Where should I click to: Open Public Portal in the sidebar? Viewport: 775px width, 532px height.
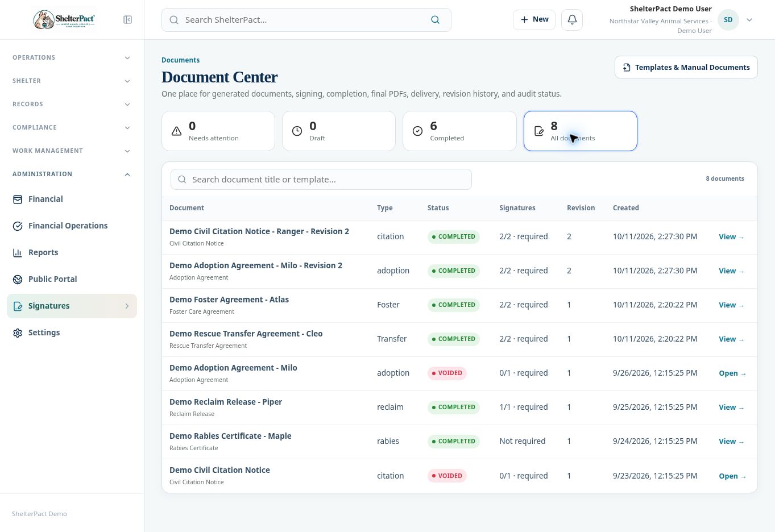pos(72,279)
